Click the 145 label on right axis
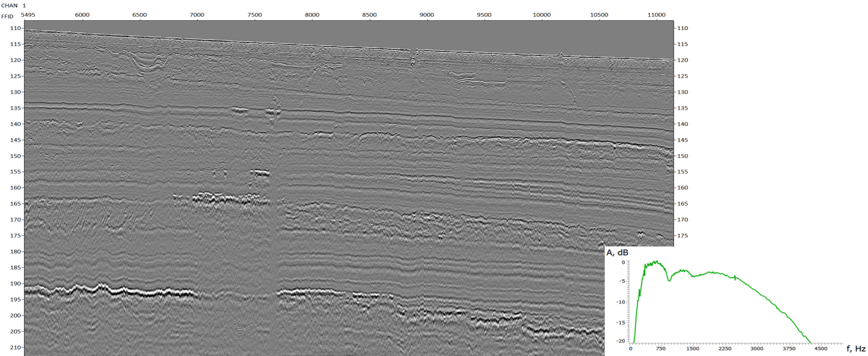This screenshot has height=356, width=868. pyautogui.click(x=682, y=140)
